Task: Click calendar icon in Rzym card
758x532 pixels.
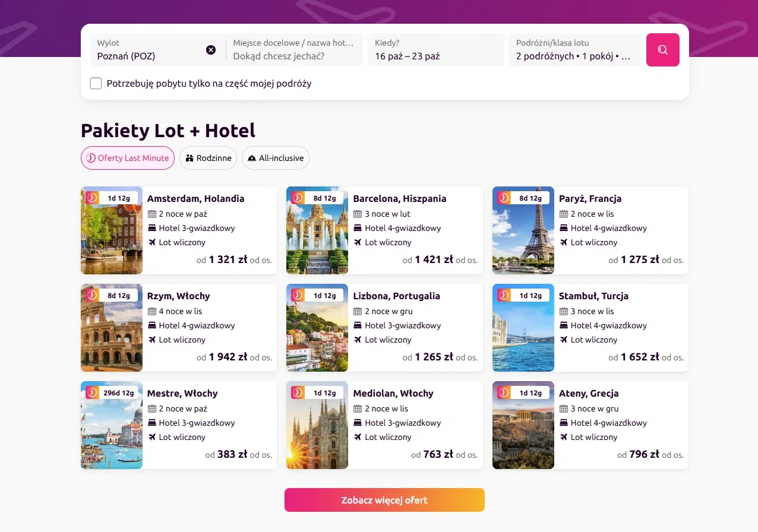Action: tap(151, 311)
